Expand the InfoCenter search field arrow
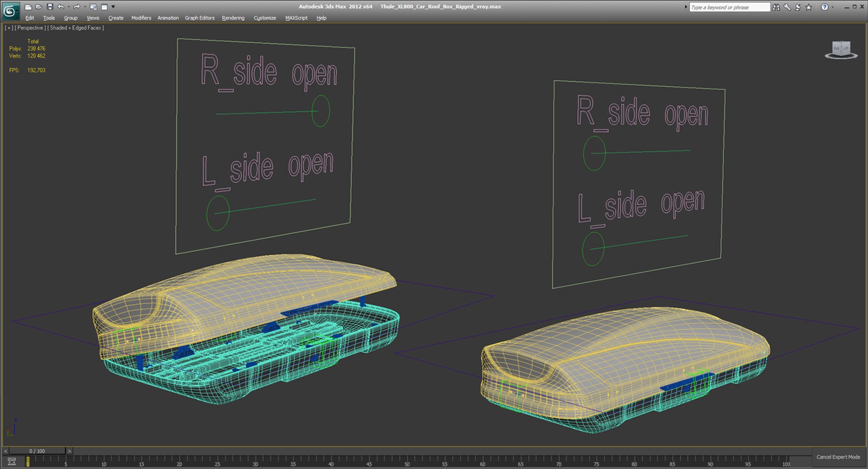 (686, 7)
